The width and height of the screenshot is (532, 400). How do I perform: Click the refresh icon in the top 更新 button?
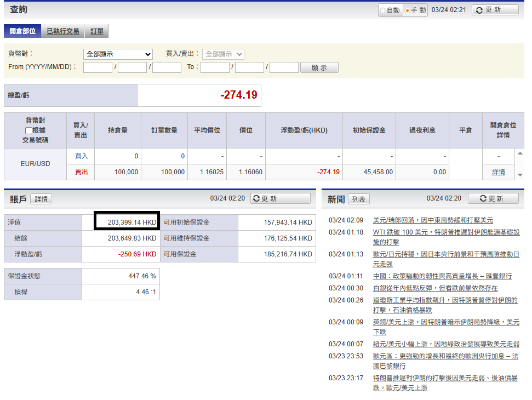coord(479,10)
